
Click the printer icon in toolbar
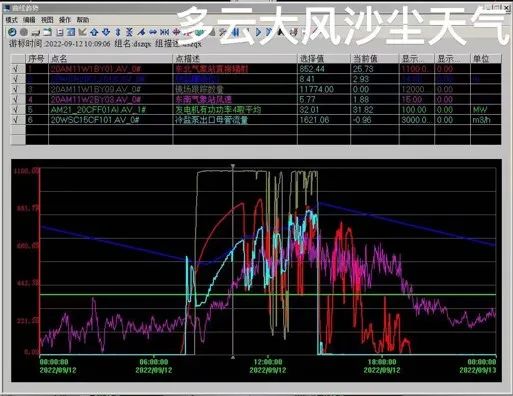[36, 32]
